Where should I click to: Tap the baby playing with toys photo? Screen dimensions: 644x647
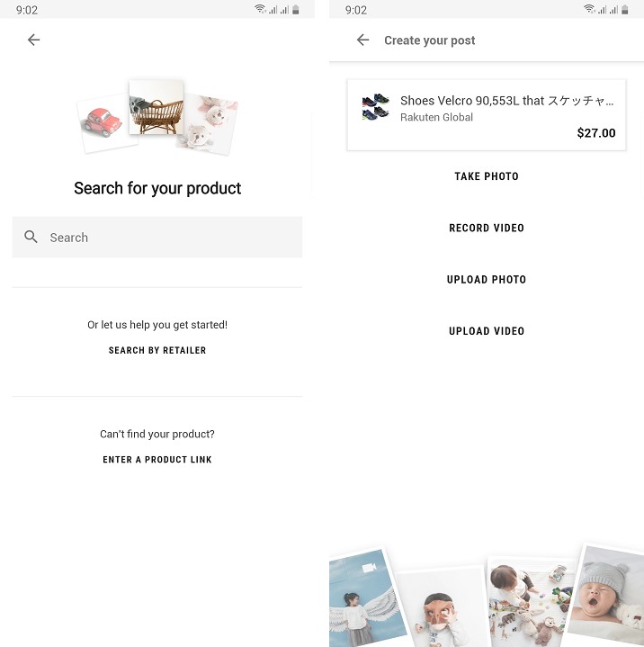pos(530,602)
